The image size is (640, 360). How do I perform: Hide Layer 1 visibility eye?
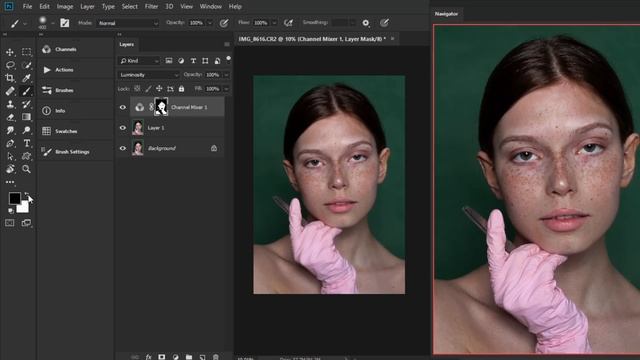[123, 128]
